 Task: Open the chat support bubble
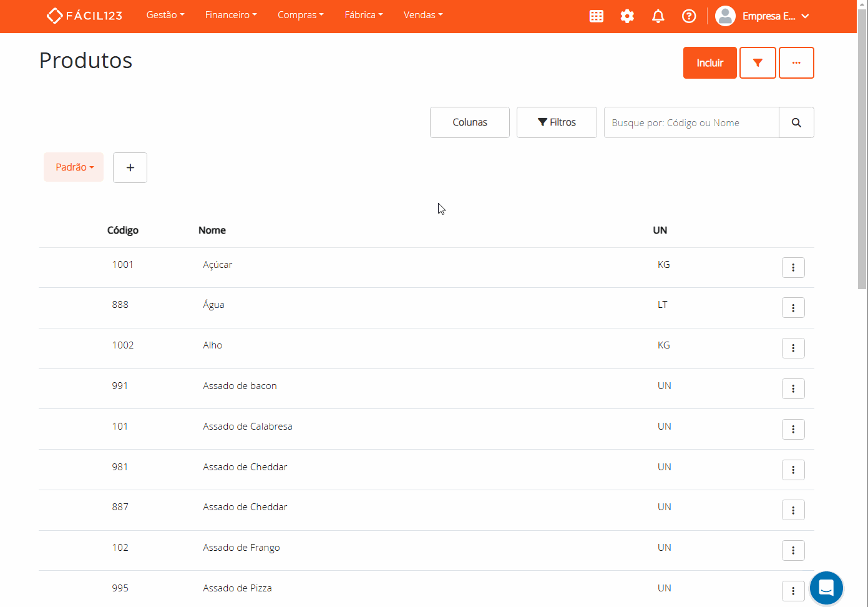pyautogui.click(x=826, y=588)
